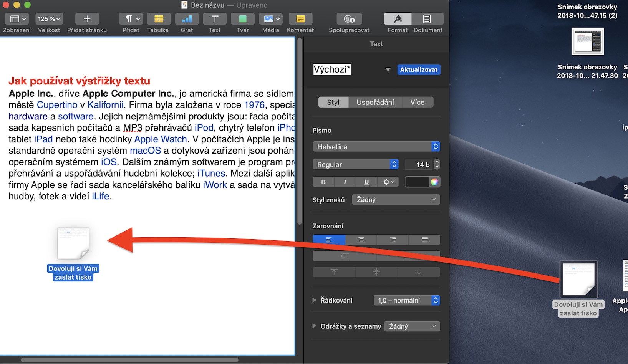Expand the Odrážky a seznamy section
Viewport: 628px width, 364px height.
tap(315, 326)
